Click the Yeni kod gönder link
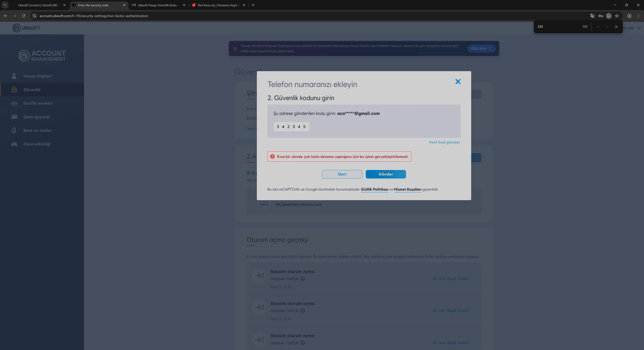The height and width of the screenshot is (350, 644). (444, 142)
